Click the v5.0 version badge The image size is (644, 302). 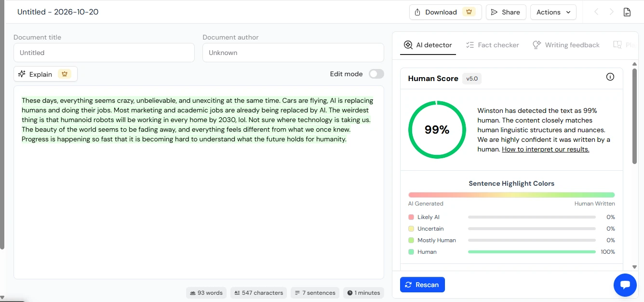(x=472, y=79)
